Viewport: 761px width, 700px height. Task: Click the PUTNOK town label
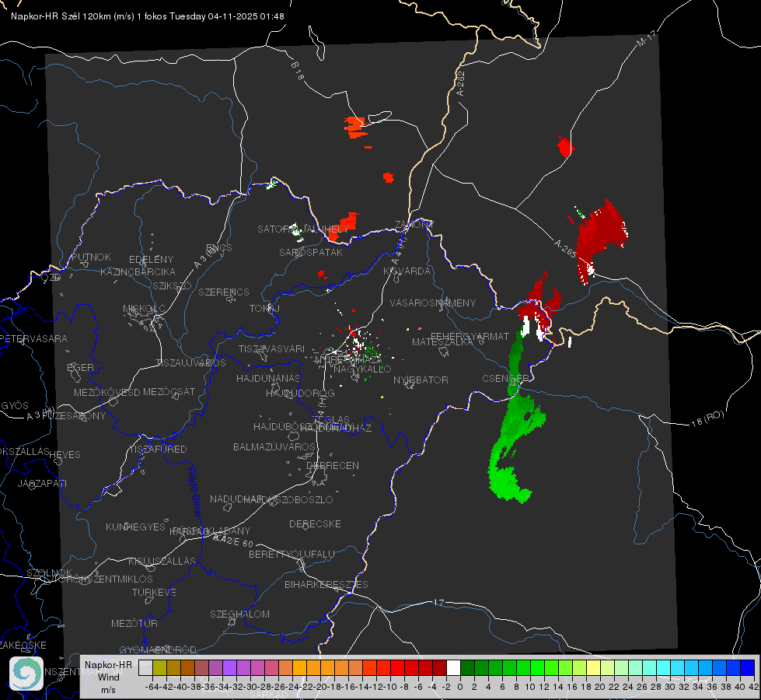[91, 257]
